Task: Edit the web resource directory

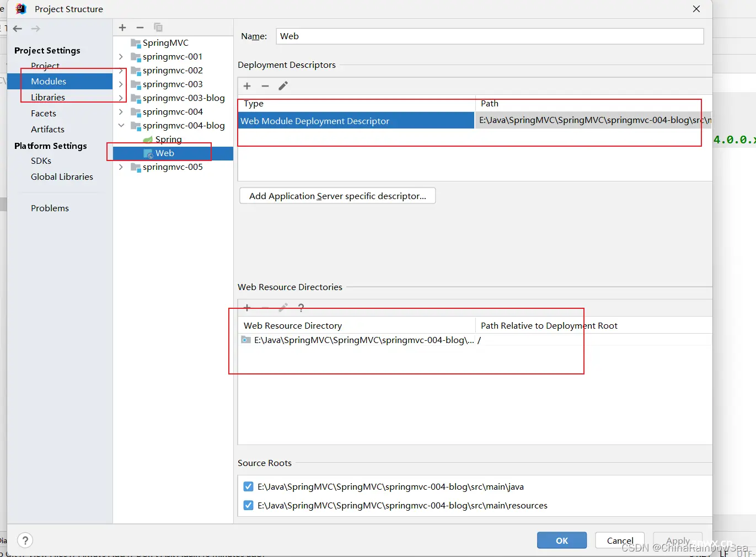Action: 283,308
